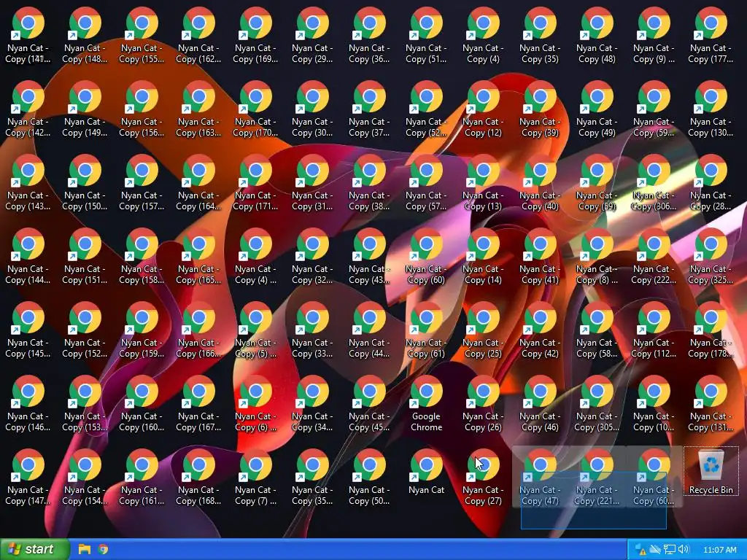Open the security warning tray icon

(x=640, y=550)
